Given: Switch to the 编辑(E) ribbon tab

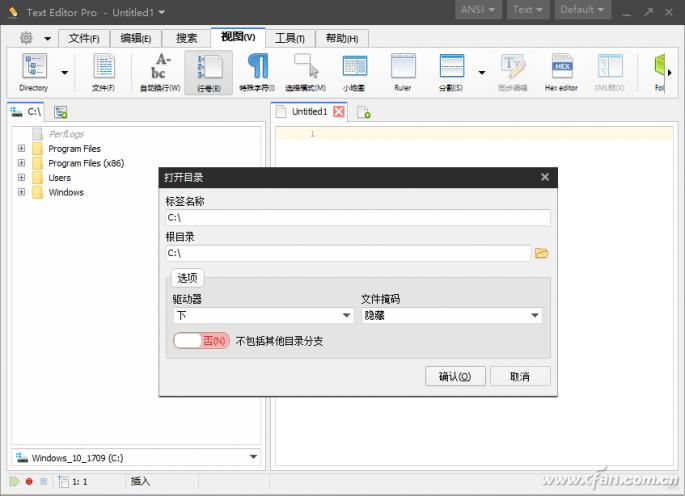Looking at the screenshot, I should pyautogui.click(x=135, y=39).
